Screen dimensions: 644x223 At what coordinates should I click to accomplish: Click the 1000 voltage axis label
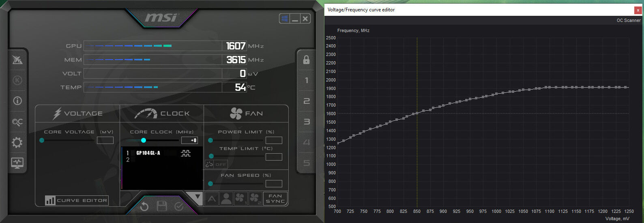[496, 211]
